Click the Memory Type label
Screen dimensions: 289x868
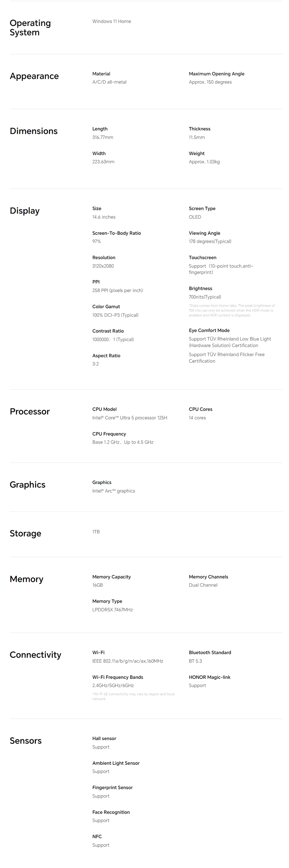[x=107, y=601]
